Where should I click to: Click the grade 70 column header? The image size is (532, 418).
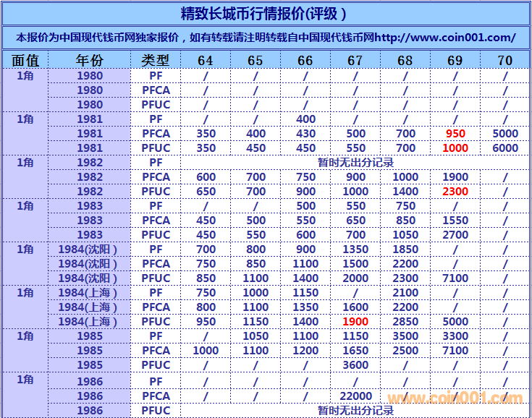505,61
